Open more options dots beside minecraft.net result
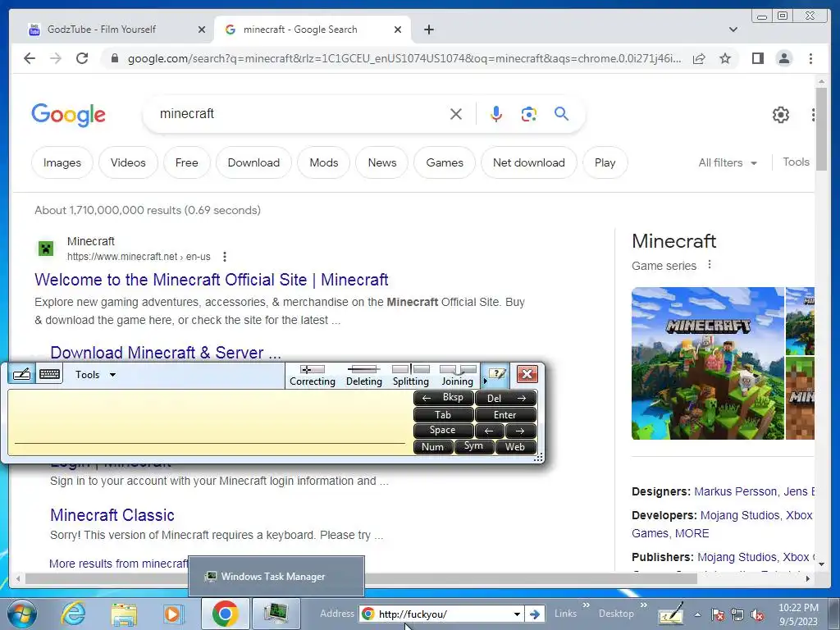This screenshot has width=840, height=630. pyautogui.click(x=225, y=257)
